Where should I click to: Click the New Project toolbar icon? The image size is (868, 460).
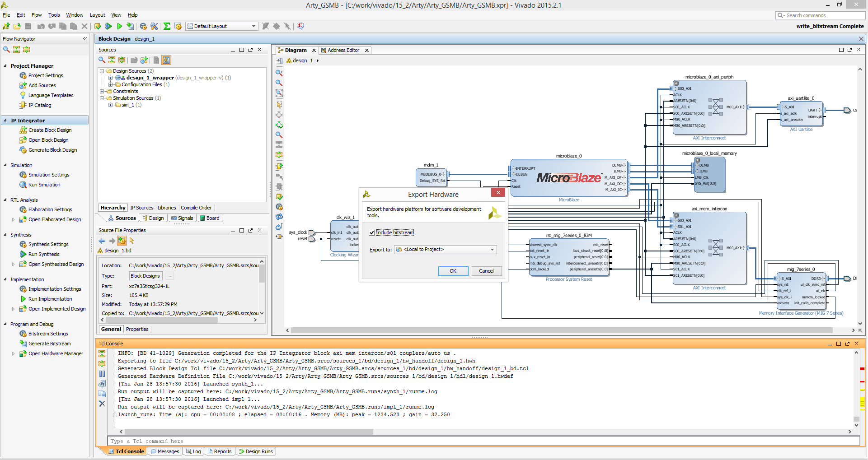coord(6,26)
